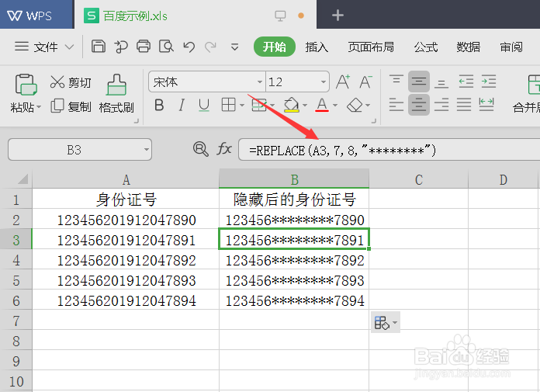Switch to the 插入 (Insert) tab

pos(317,47)
